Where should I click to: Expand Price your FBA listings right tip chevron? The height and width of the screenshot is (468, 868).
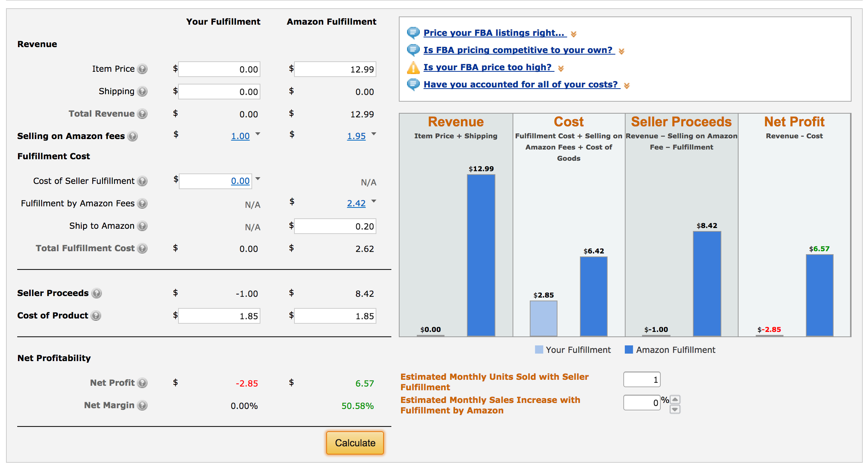574,34
